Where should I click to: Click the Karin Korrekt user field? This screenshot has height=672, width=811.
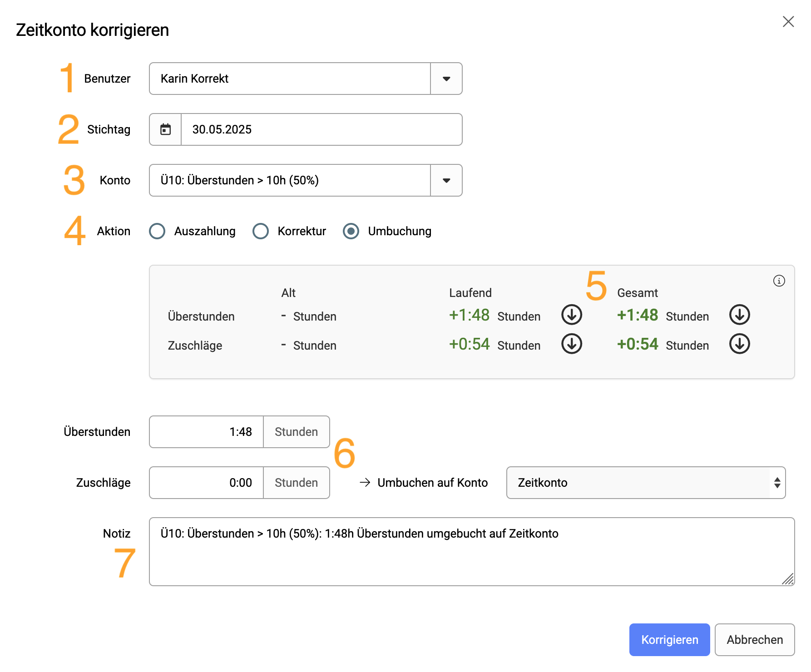290,79
